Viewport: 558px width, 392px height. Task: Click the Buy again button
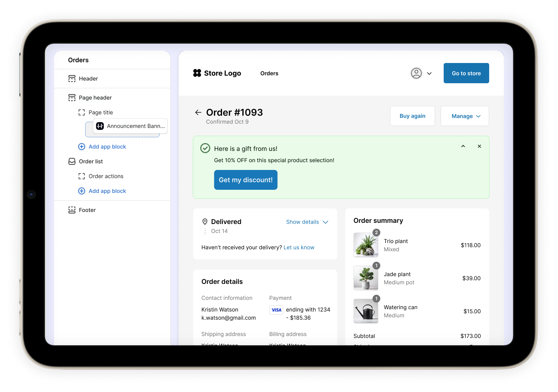tap(413, 116)
